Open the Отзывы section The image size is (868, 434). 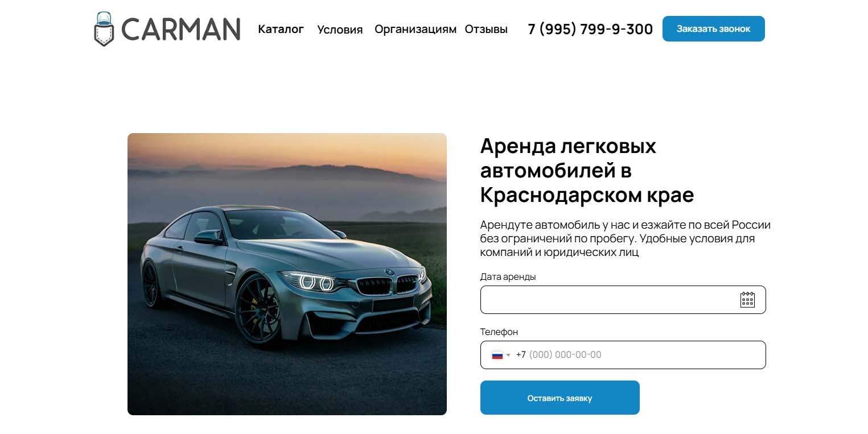[x=486, y=29]
